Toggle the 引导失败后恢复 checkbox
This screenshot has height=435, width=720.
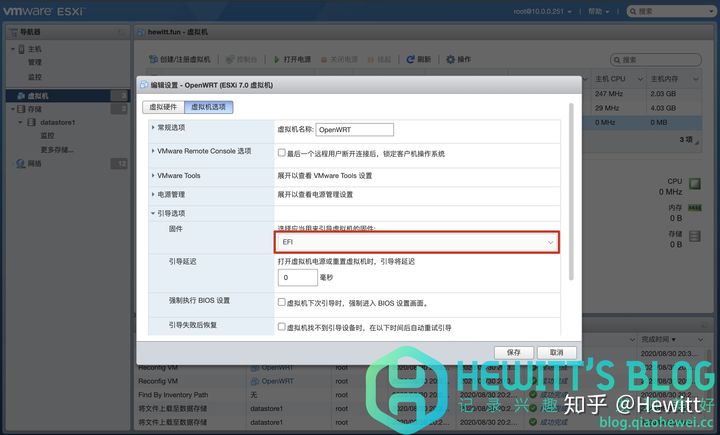tap(282, 327)
